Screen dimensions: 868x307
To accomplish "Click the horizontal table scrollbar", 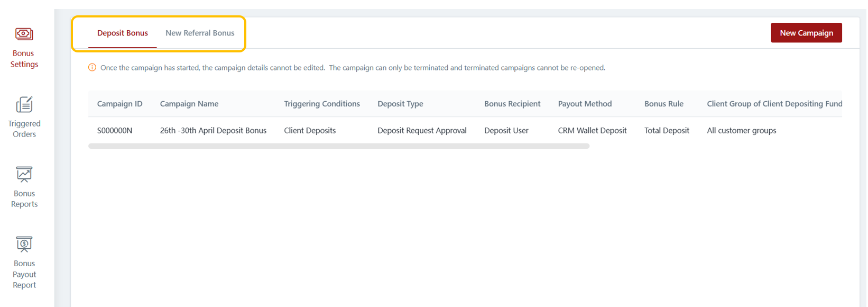I will point(338,146).
